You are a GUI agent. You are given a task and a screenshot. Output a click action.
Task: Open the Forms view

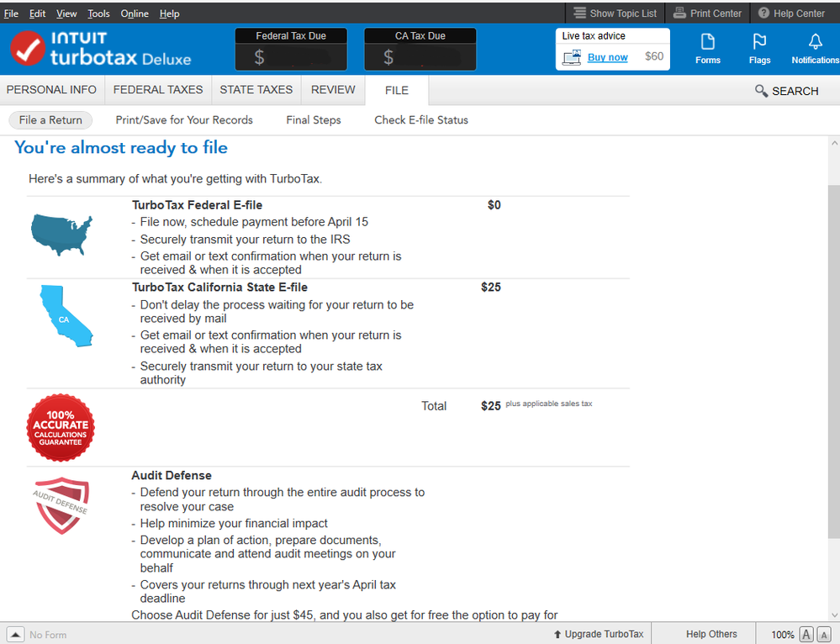[x=707, y=49]
